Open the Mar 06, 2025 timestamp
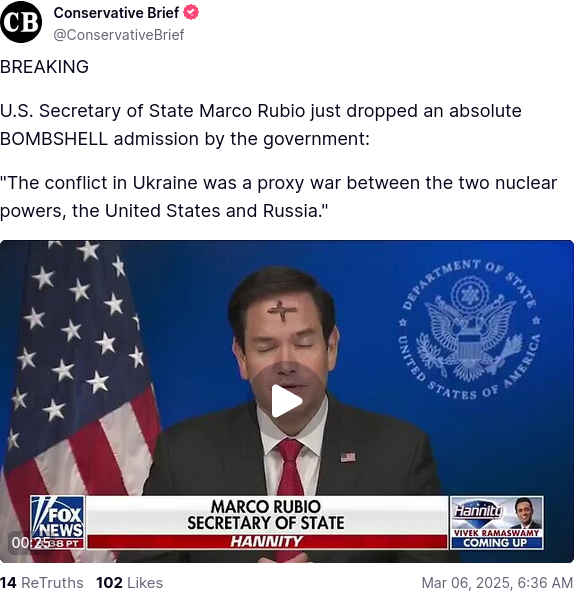 [497, 583]
